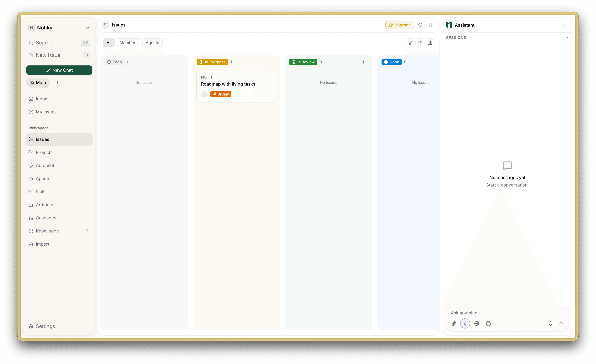Switch to the Members tab

128,43
